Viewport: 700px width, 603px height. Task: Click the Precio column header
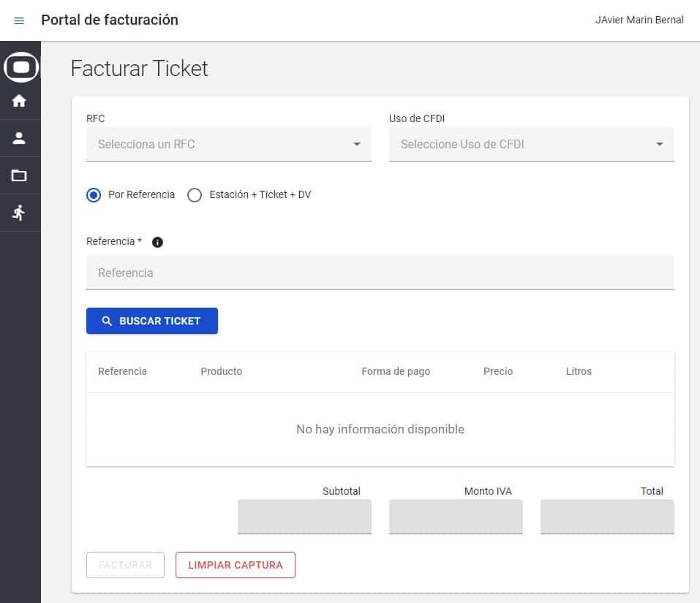(x=498, y=371)
